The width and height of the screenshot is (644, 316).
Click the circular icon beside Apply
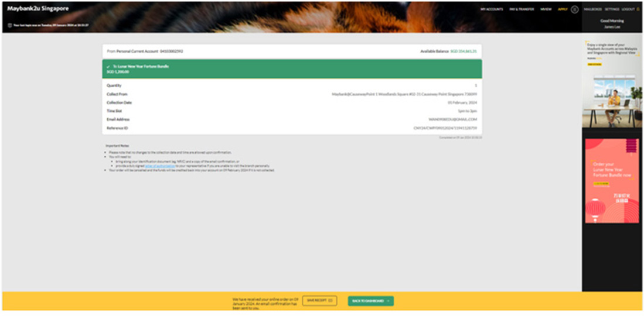(574, 9)
